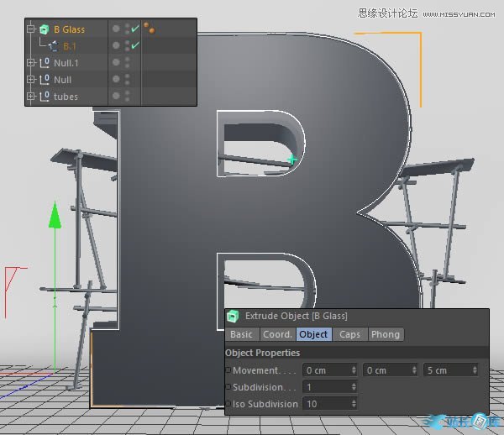Click the Phong tag on B Glass
This screenshot has width=504, height=435.
coord(149,29)
